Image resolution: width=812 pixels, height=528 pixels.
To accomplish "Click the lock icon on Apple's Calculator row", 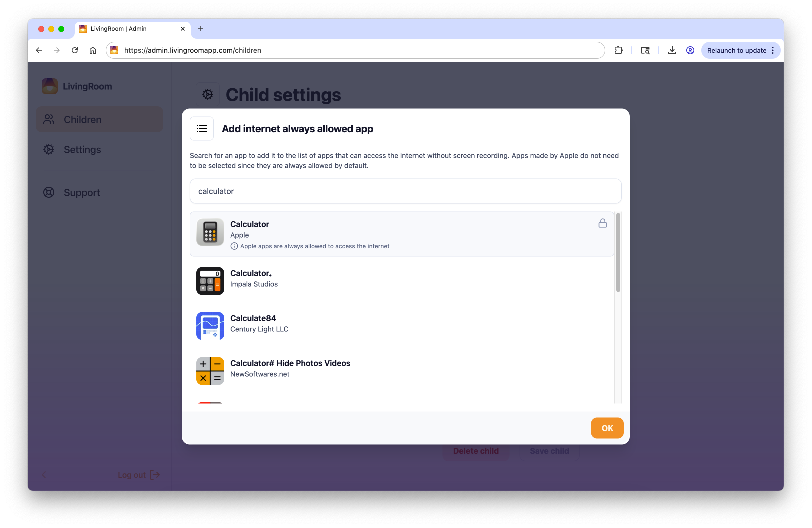I will [x=602, y=223].
